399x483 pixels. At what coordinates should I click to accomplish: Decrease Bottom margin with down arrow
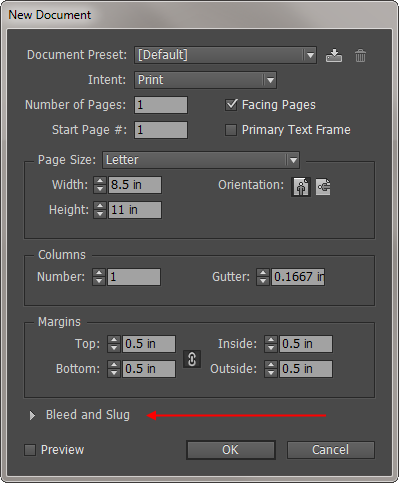click(114, 373)
